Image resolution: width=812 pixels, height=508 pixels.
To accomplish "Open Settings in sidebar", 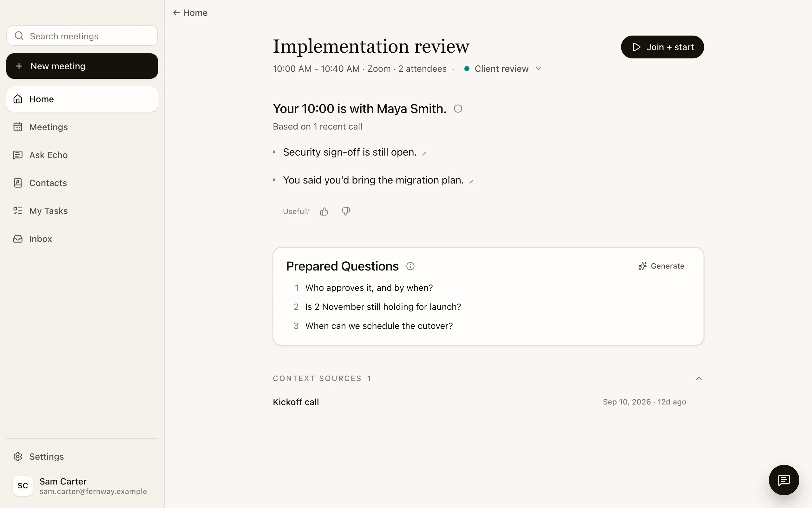I will pos(82,456).
